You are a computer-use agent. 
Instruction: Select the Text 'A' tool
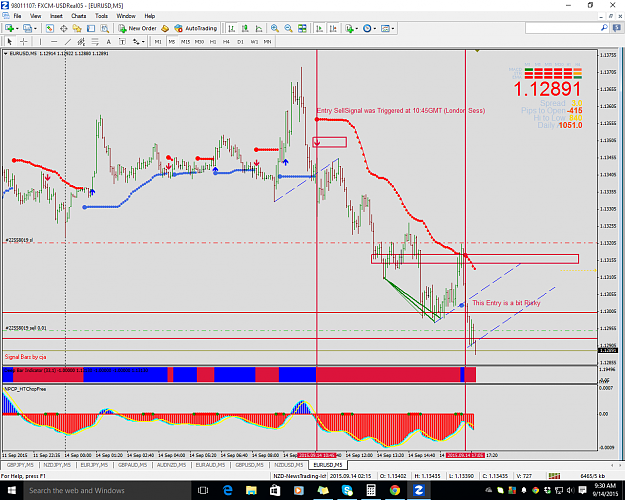tap(108, 41)
